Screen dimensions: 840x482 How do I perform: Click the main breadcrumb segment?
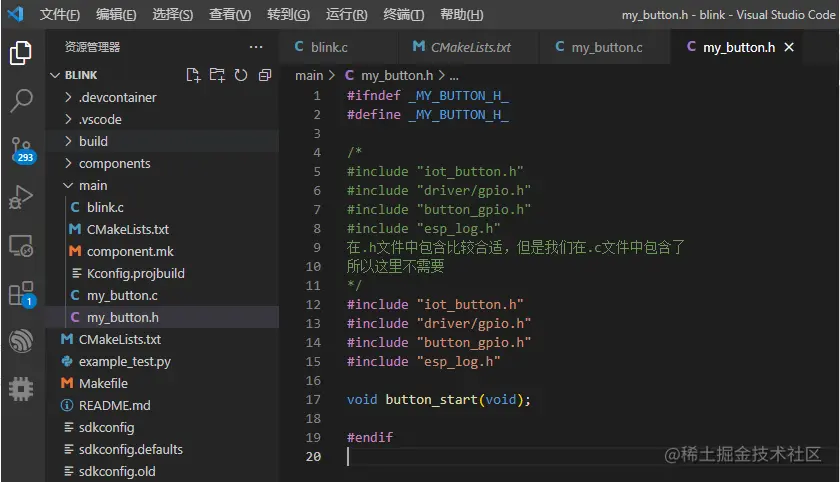click(x=309, y=76)
